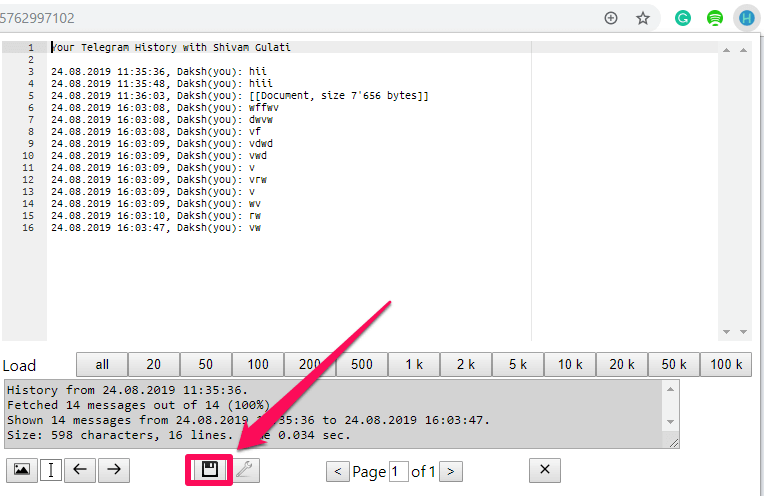The width and height of the screenshot is (764, 496).
Task: Click the message line 'wffwv'
Action: click(x=165, y=108)
